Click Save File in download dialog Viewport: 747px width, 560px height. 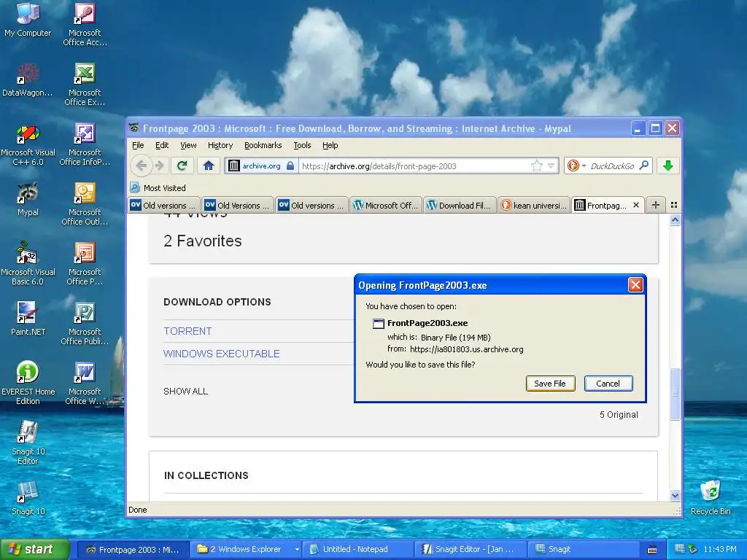550,384
